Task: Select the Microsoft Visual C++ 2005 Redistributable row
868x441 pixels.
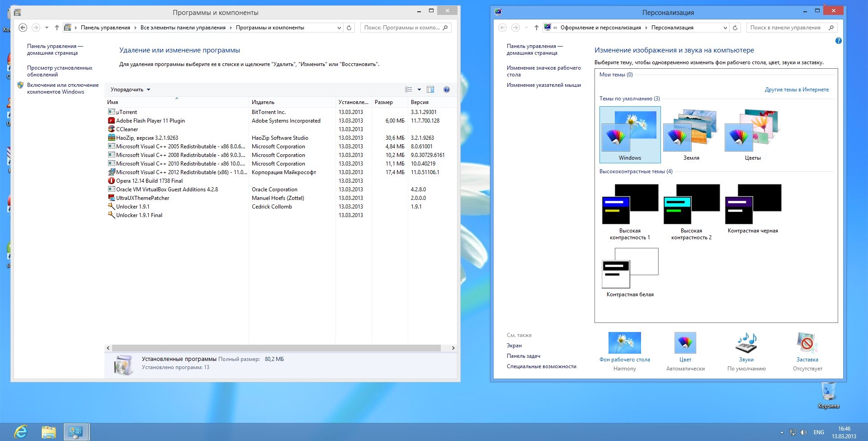Action: pyautogui.click(x=280, y=146)
